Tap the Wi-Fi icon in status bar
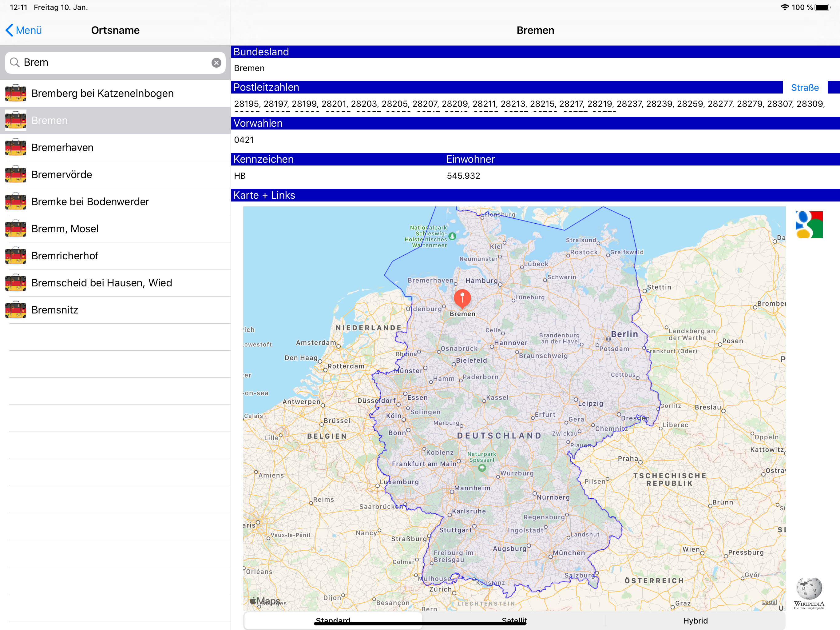 [x=785, y=7]
